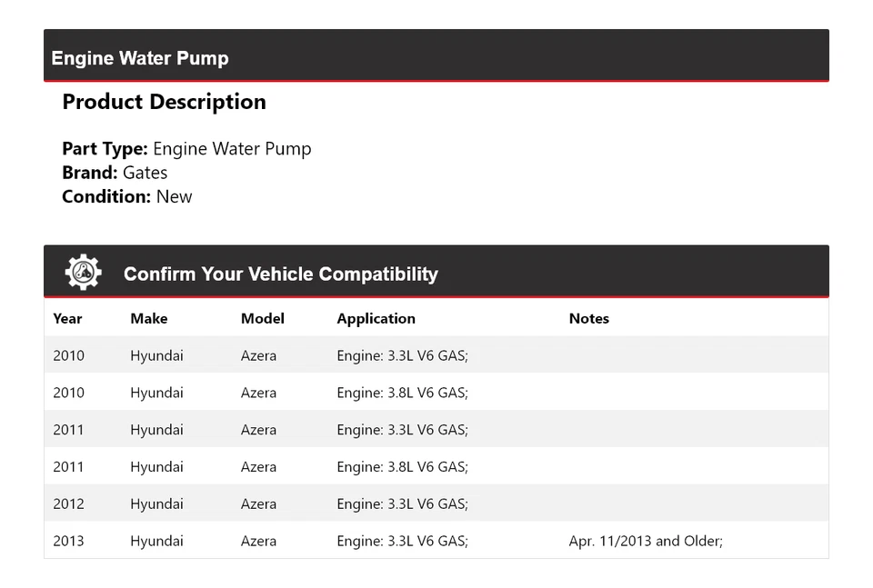The height and width of the screenshot is (588, 873).
Task: Click the "Model" column header
Action: (x=263, y=318)
